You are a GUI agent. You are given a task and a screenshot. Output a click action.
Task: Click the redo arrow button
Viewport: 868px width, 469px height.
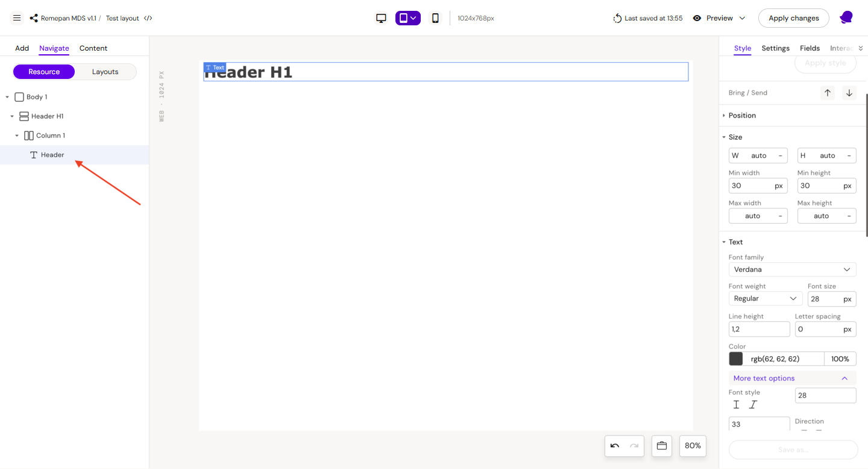point(634,445)
